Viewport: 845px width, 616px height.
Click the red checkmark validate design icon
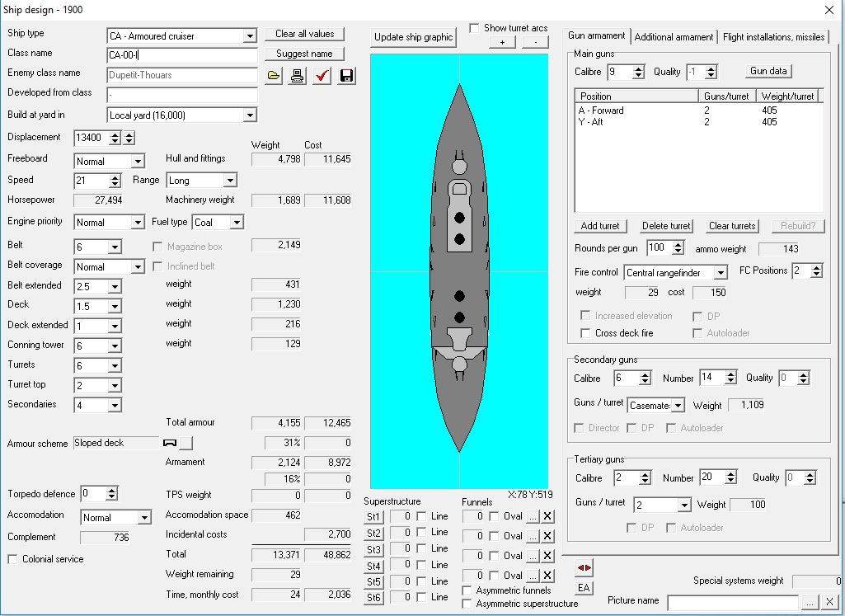pyautogui.click(x=322, y=76)
